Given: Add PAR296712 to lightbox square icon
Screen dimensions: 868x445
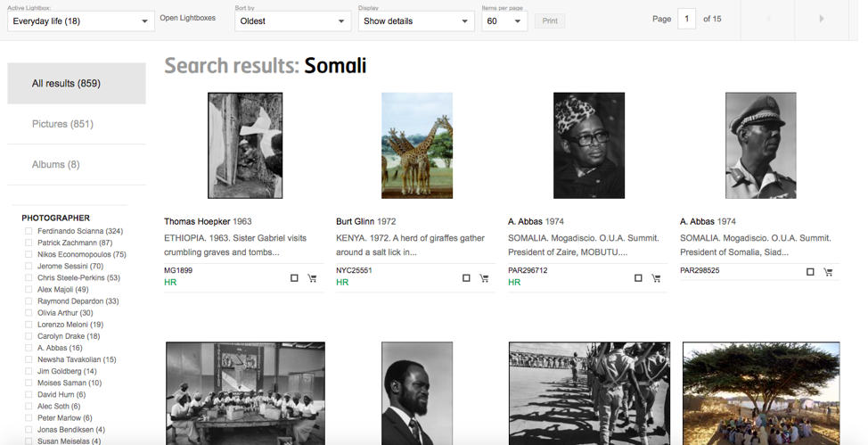Looking at the screenshot, I should tap(638, 278).
